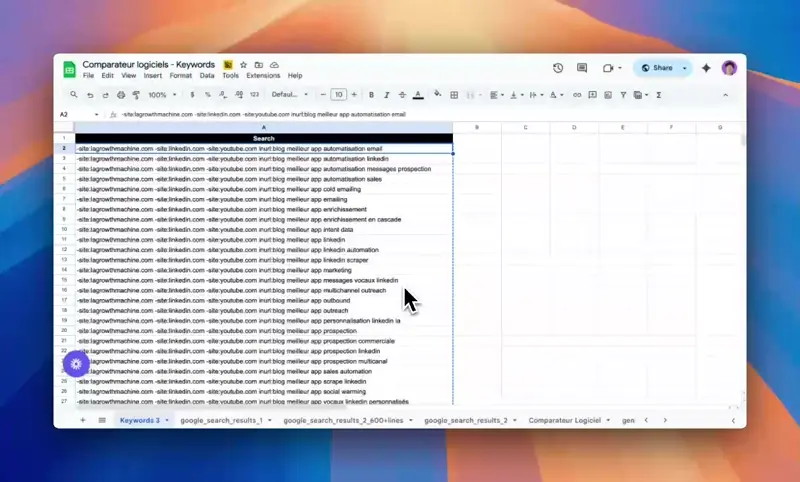Open vertical align dropdown
This screenshot has width=800, height=482.
pos(516,95)
